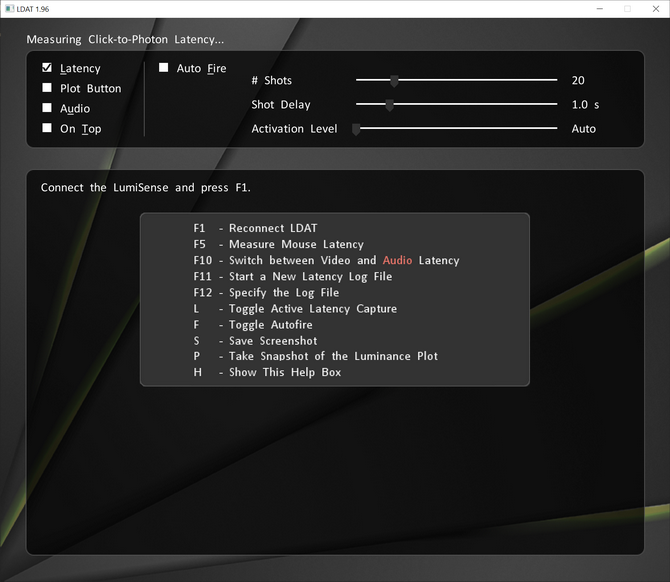
Task: Click the Shot Delay label
Action: pyautogui.click(x=281, y=105)
